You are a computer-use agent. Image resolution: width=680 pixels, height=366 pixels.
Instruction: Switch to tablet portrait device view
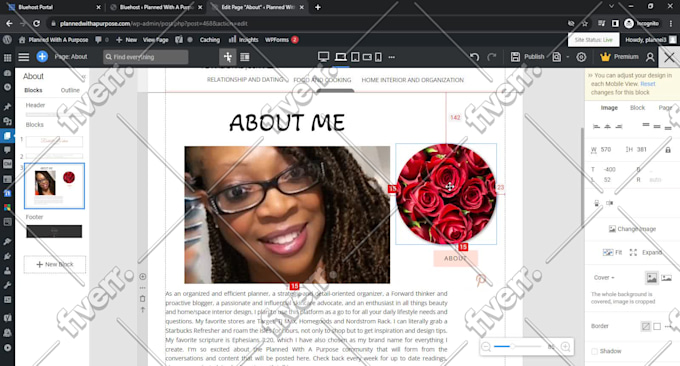coord(355,57)
